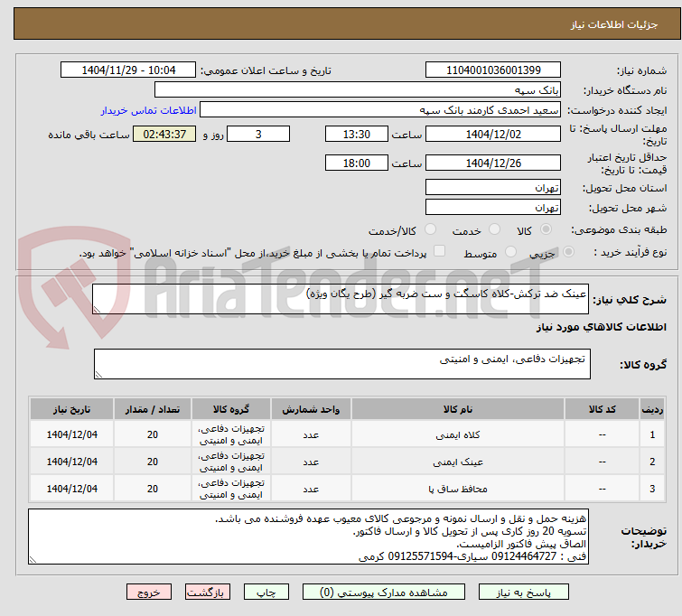Click the ردیف column header

coord(652,409)
